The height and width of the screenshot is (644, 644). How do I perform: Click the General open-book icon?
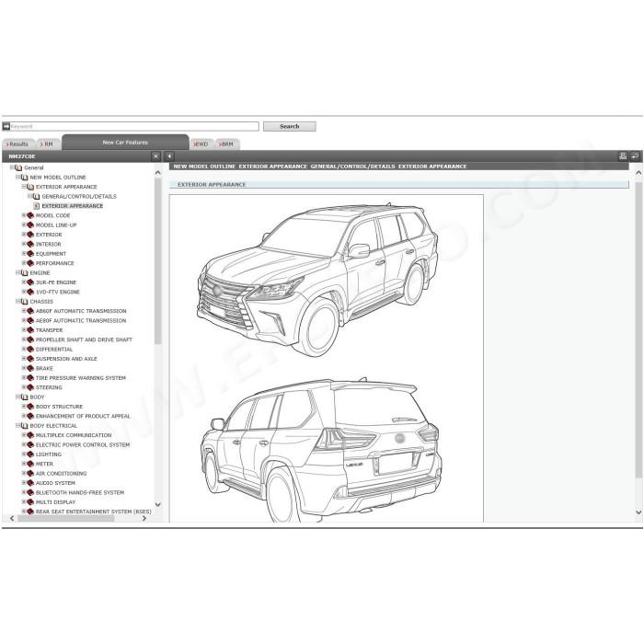click(x=18, y=167)
